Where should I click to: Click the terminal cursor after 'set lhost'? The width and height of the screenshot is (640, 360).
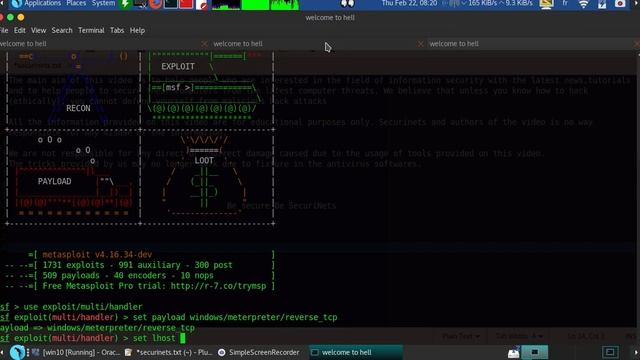coord(183,338)
